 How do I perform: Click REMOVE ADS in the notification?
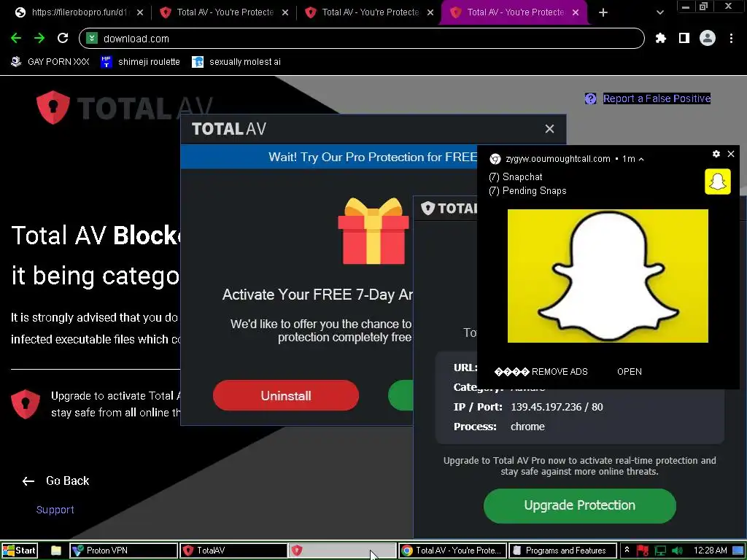541,372
